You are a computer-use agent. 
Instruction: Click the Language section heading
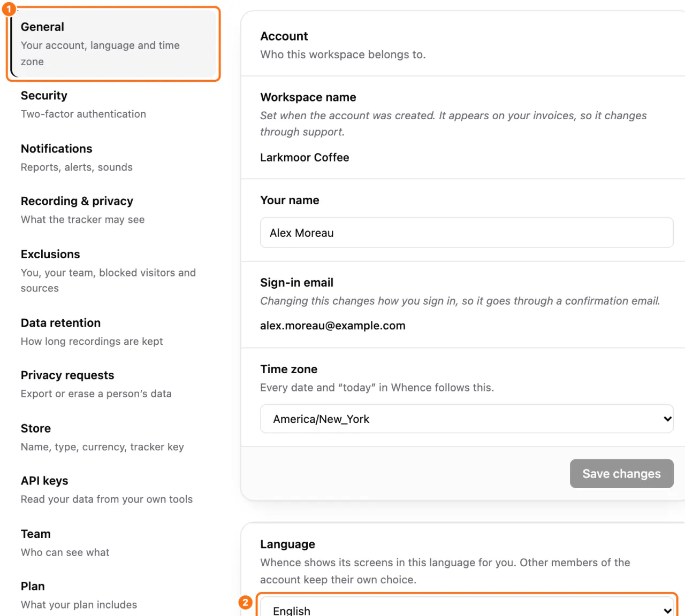point(287,544)
